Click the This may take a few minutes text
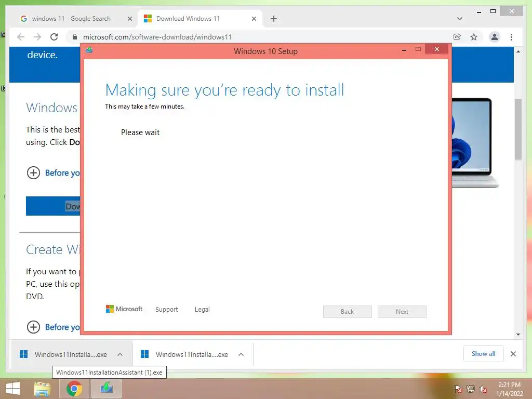The image size is (532, 399). click(x=144, y=107)
